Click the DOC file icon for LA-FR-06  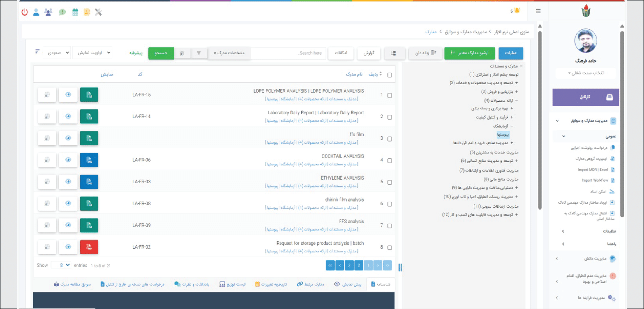coord(89,160)
